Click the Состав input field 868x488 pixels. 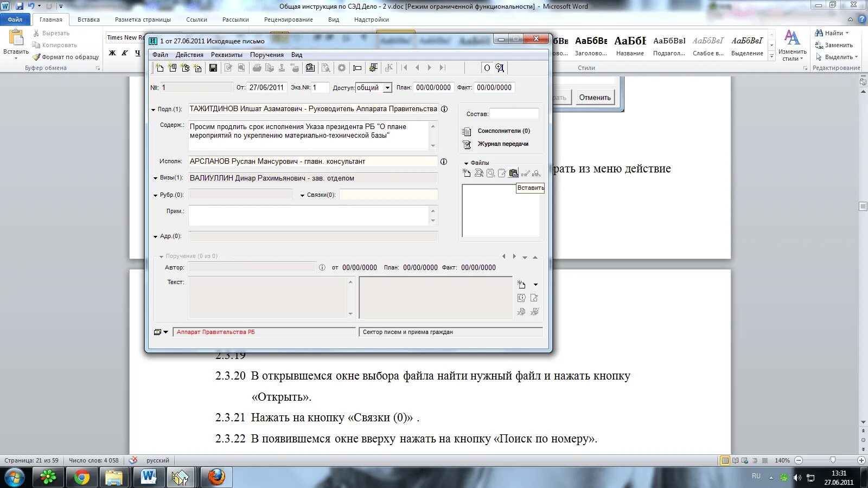point(514,114)
